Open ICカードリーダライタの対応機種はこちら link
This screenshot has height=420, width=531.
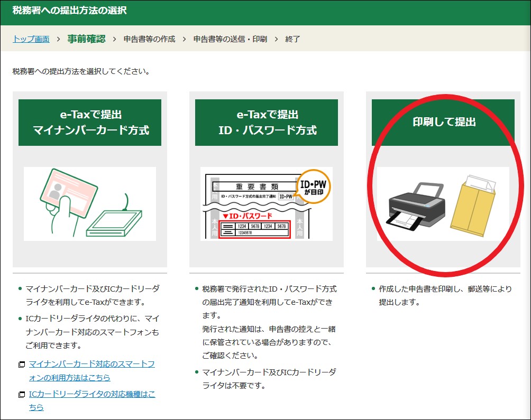click(92, 400)
